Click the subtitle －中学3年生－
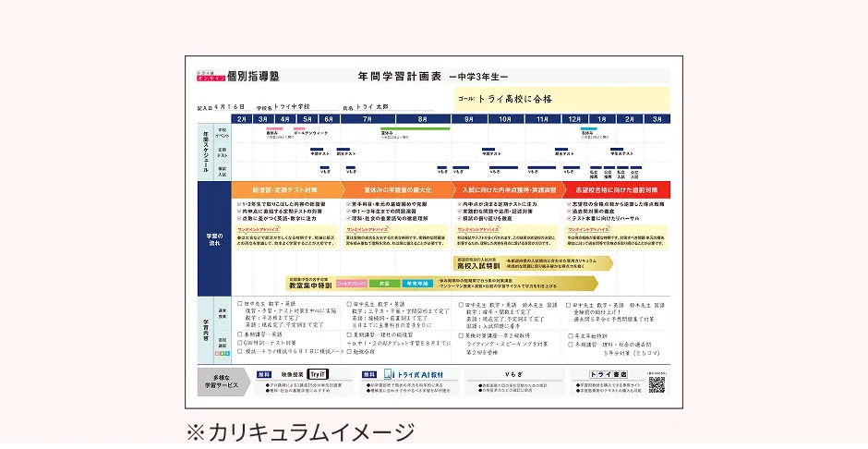The width and height of the screenshot is (868, 449). click(478, 77)
